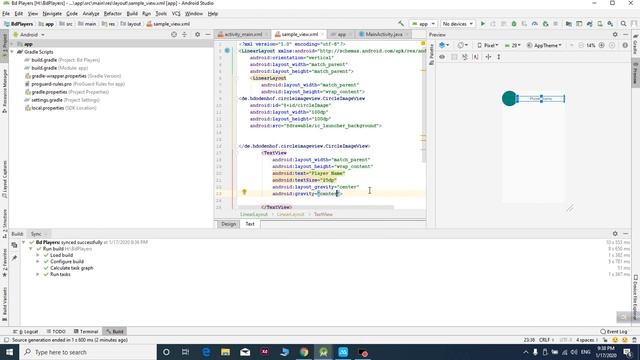
Task: Expand the Load build node
Action: 38,255
